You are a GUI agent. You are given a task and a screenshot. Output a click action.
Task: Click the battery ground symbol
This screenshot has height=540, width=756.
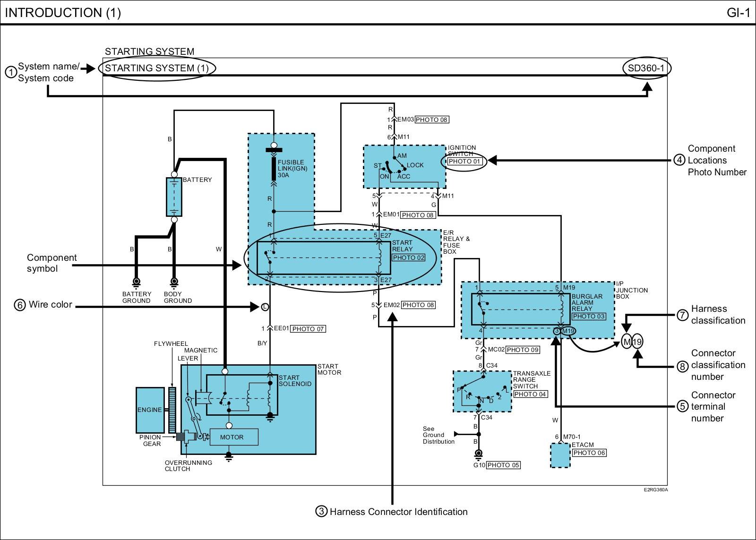[136, 283]
